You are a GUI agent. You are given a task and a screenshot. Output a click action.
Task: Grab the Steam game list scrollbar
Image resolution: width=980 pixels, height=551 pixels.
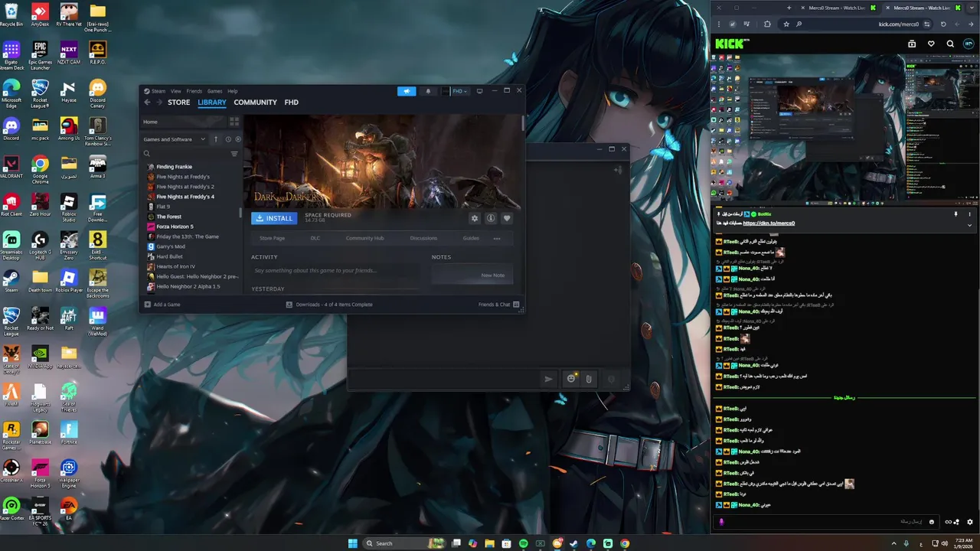pyautogui.click(x=241, y=214)
